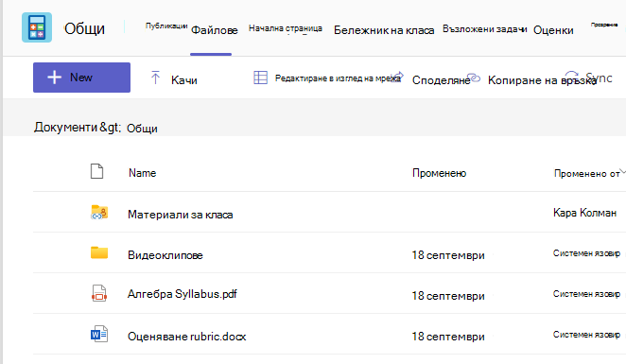
Task: Click Системен язовир in Видеоклипове row
Action: (x=586, y=253)
